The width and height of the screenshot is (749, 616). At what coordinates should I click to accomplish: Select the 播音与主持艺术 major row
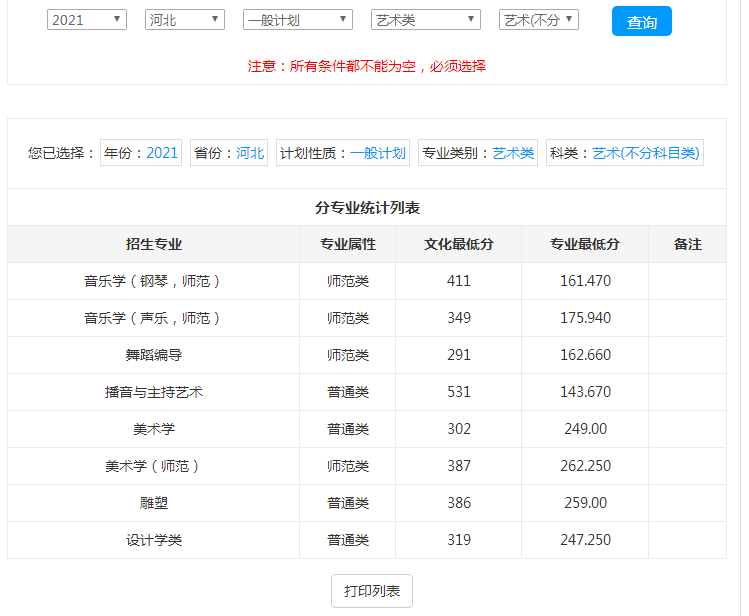(x=154, y=392)
